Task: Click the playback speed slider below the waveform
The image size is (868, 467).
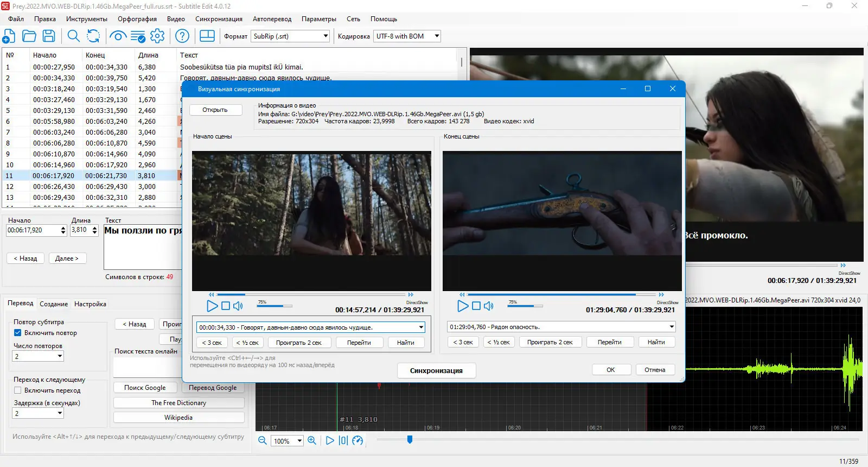Action: coord(618,439)
